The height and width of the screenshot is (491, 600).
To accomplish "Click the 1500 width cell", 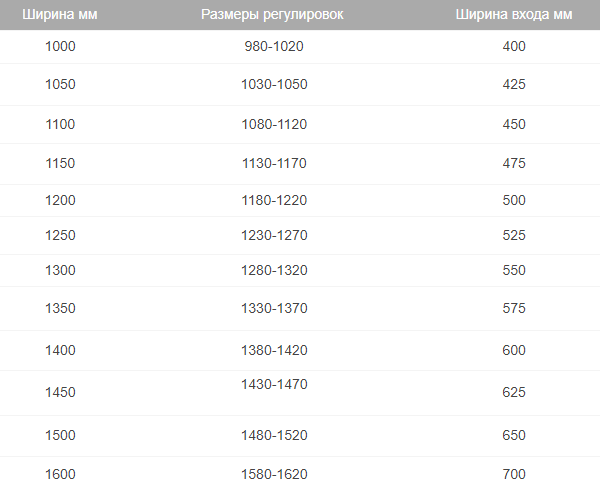I will coord(60,435).
